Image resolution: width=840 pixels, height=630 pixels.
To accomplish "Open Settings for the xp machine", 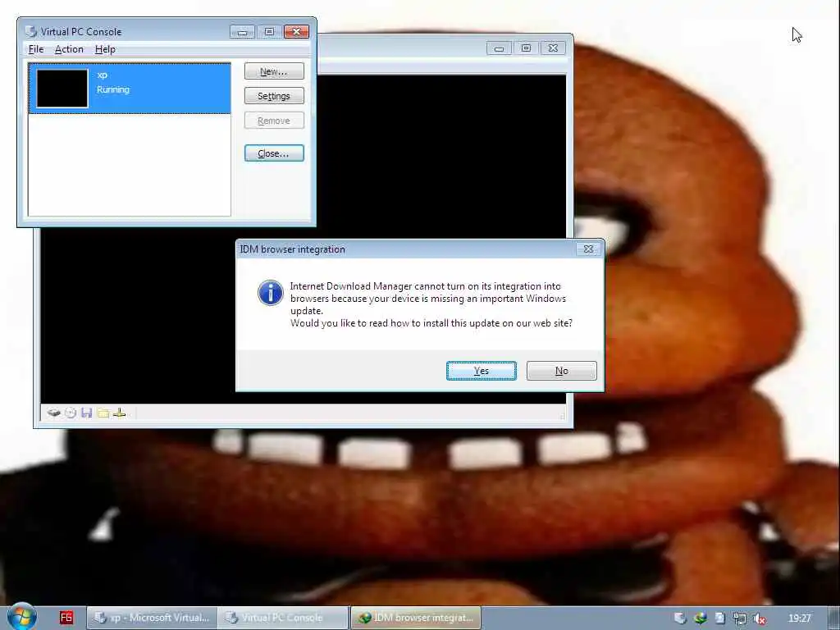I will pos(274,96).
